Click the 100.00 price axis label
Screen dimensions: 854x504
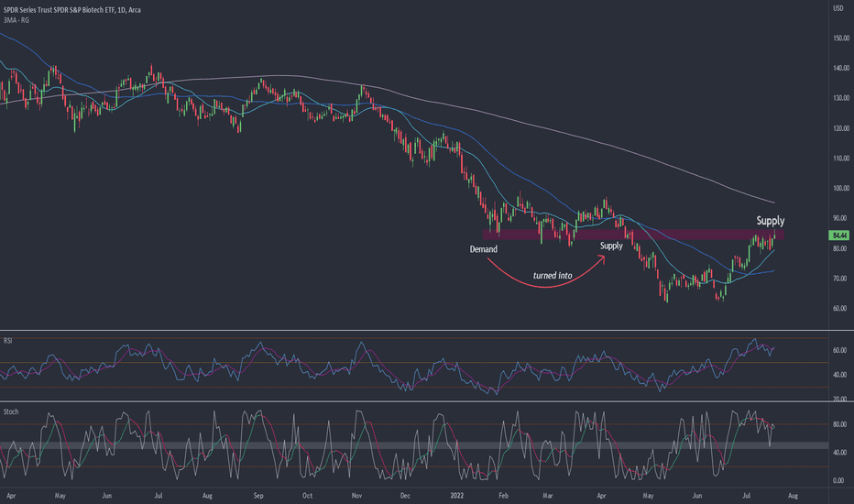841,188
